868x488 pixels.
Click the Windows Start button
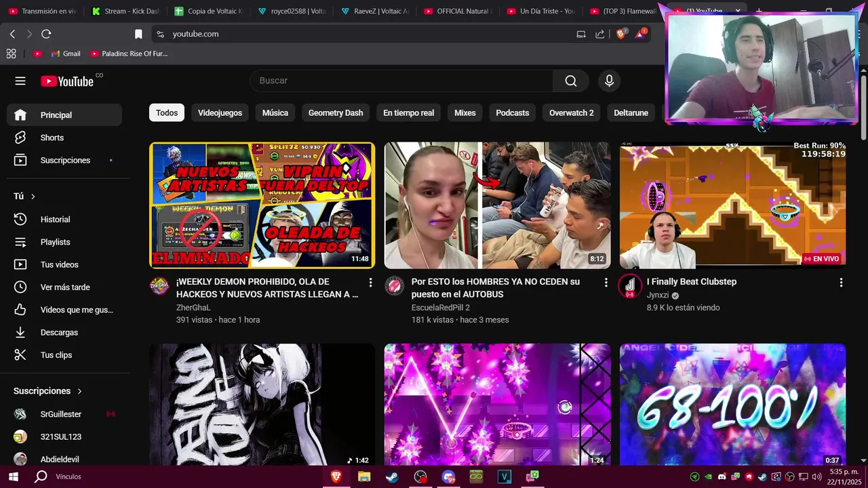13,476
